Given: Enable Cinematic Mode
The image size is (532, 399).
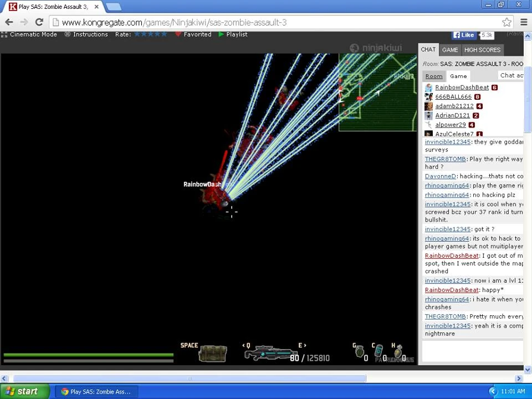Looking at the screenshot, I should click(29, 34).
